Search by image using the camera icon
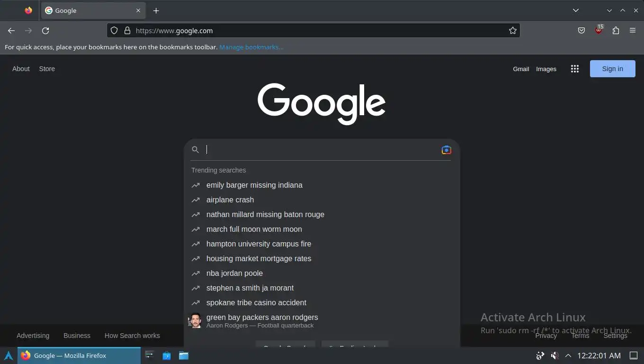 [x=446, y=150]
